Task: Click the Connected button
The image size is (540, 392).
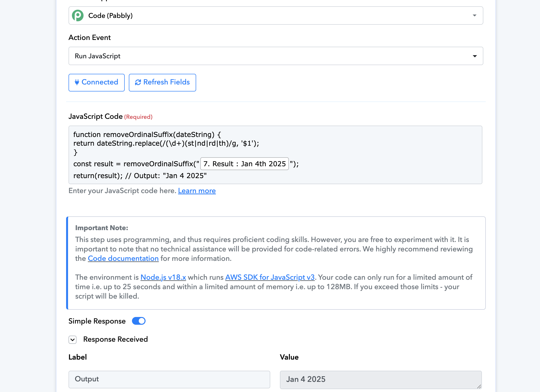Action: pyautogui.click(x=97, y=83)
